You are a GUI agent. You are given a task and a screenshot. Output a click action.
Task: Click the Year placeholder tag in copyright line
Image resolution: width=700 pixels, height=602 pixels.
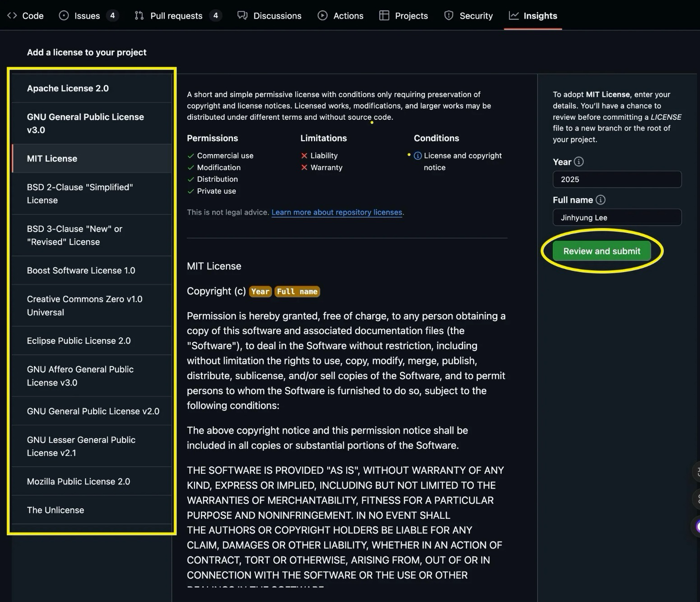coord(260,292)
